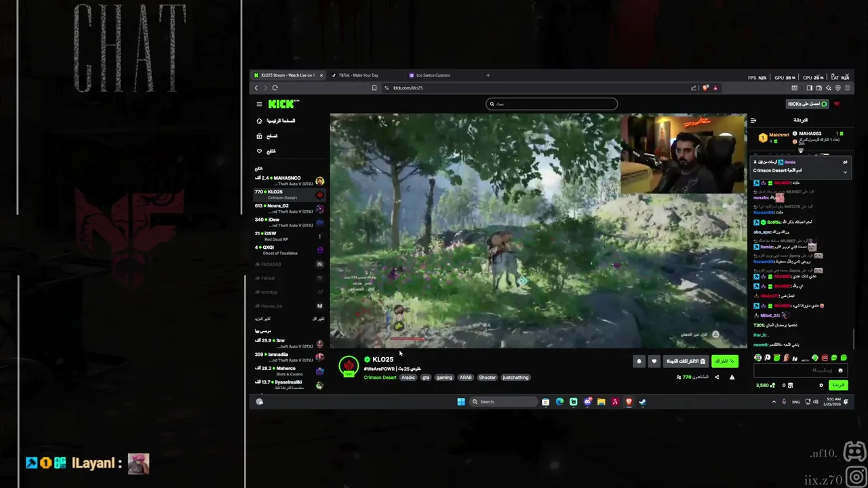
Task: Open the chat settings gear icon
Action: (821, 385)
